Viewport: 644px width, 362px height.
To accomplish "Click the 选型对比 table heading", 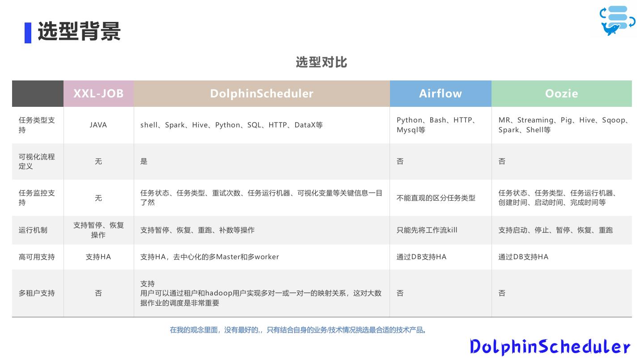I will coord(322,62).
